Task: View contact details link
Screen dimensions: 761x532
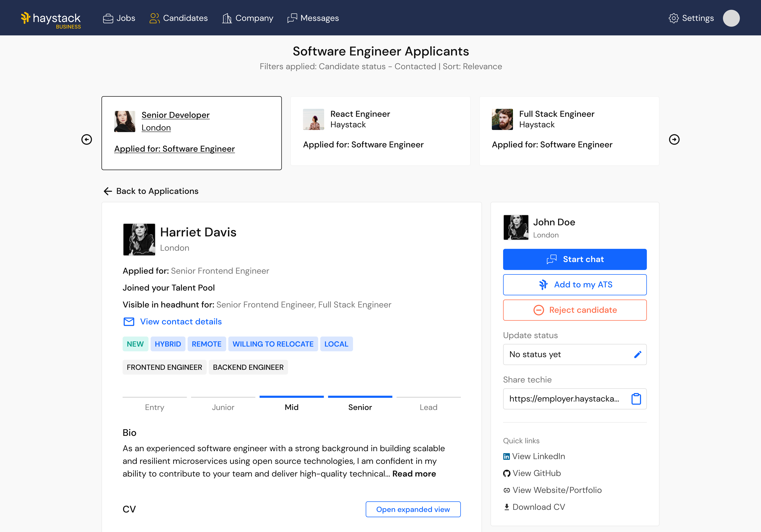Action: coord(181,322)
